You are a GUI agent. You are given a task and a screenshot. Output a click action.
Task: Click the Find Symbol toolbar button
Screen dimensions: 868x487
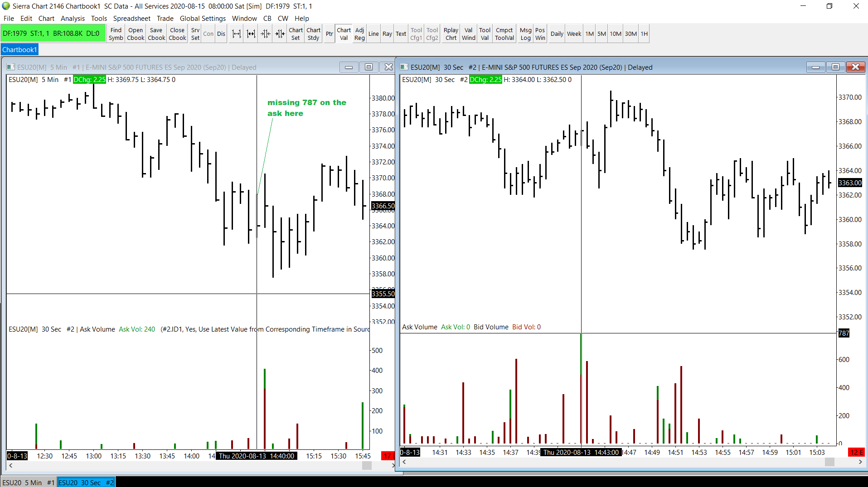[116, 34]
